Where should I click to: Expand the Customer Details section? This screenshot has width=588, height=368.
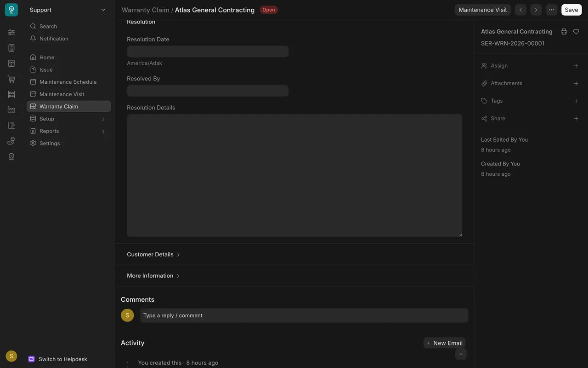[154, 254]
